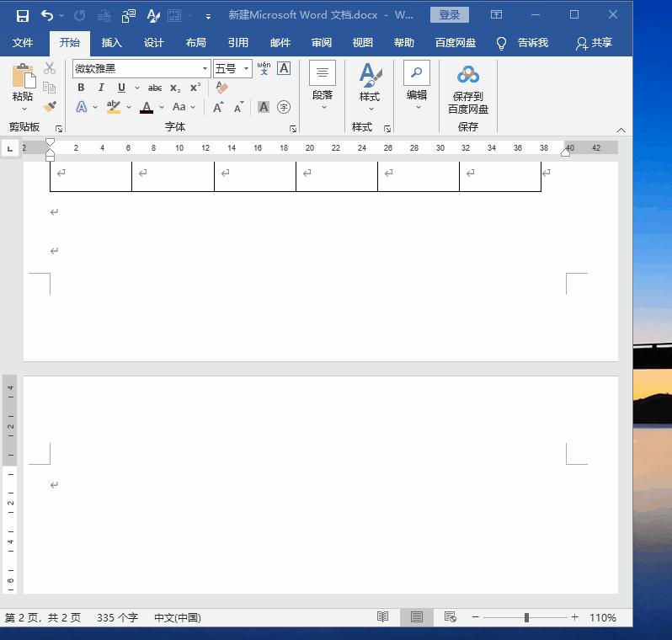Toggle strikethrough text formatting
The width and height of the screenshot is (672, 640).
[x=155, y=88]
